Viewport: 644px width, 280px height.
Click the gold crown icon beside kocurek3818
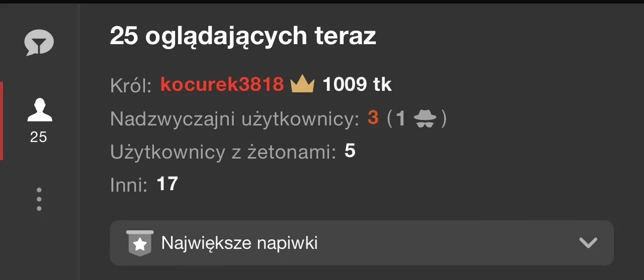302,84
